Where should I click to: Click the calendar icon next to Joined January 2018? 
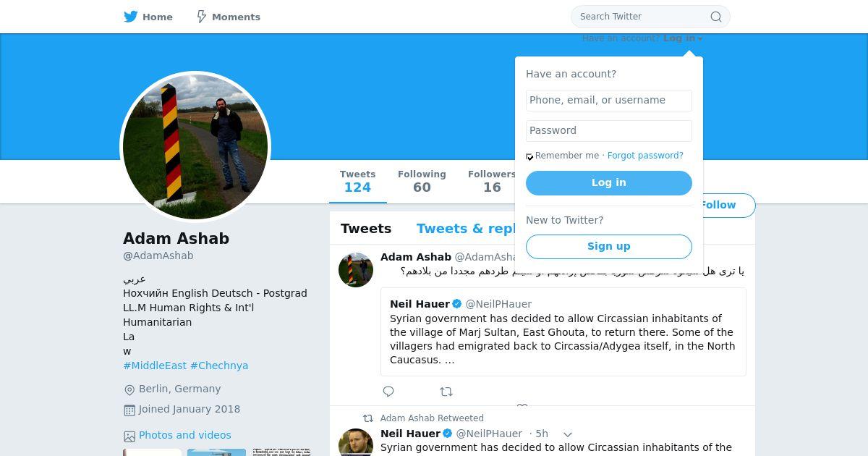click(129, 410)
